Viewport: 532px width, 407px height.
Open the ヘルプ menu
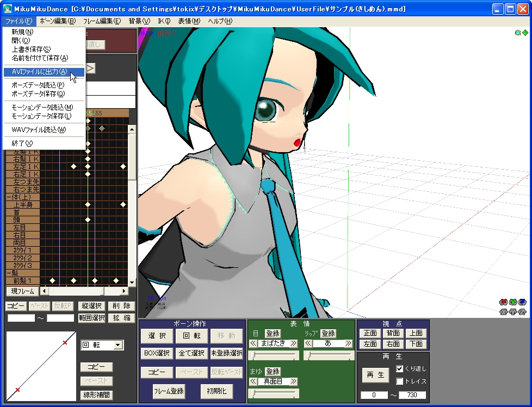[x=220, y=21]
